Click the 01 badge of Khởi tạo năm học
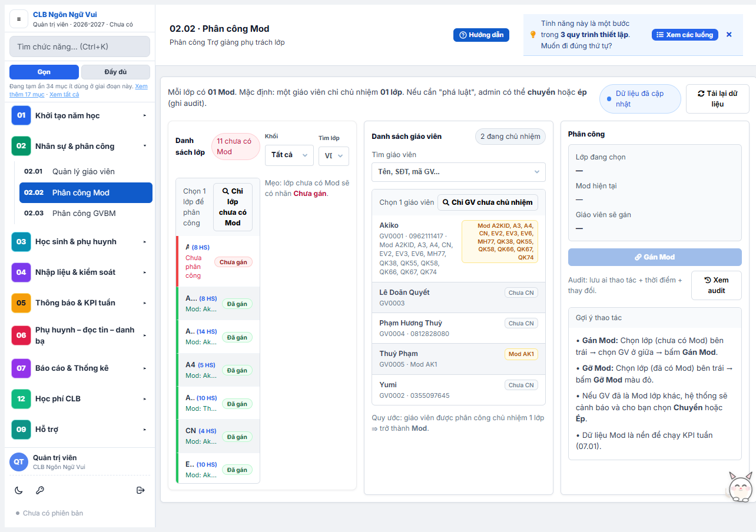This screenshot has width=756, height=532. coord(21,115)
